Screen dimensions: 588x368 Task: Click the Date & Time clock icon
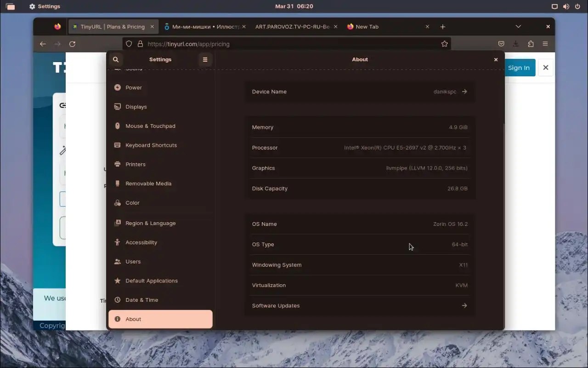click(117, 300)
